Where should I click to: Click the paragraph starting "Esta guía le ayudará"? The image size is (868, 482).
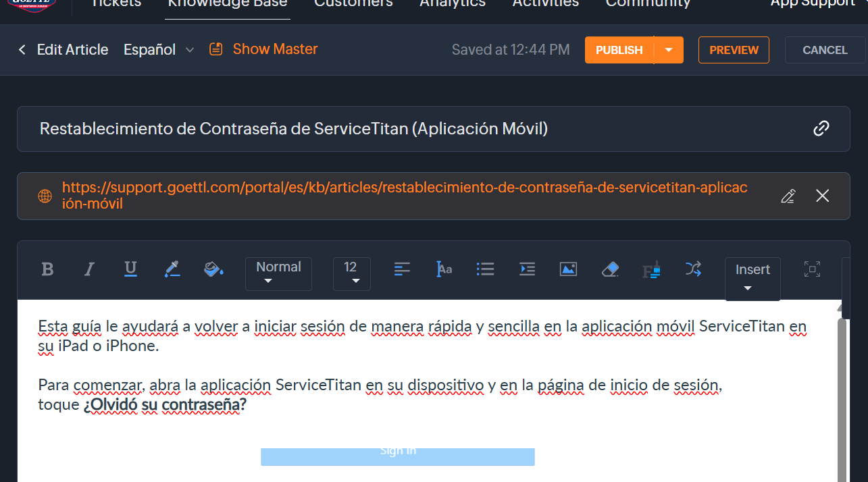point(422,336)
